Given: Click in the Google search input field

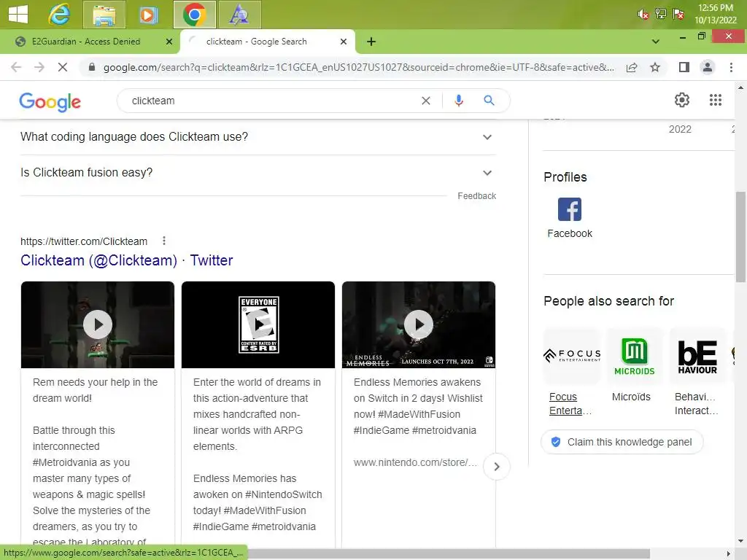Looking at the screenshot, I should 272,101.
